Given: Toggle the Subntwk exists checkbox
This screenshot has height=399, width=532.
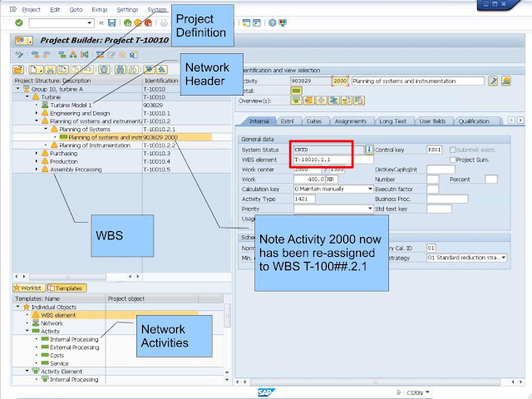Looking at the screenshot, I should point(452,150).
